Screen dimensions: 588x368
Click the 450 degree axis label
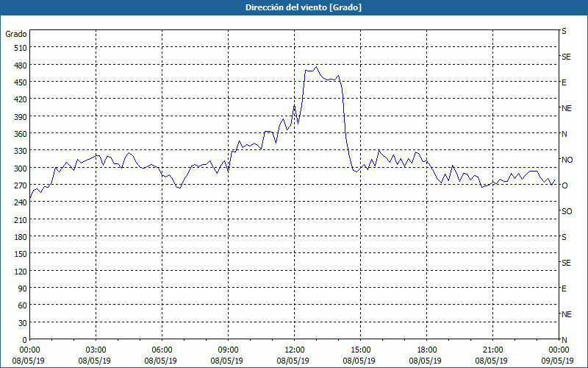click(21, 82)
